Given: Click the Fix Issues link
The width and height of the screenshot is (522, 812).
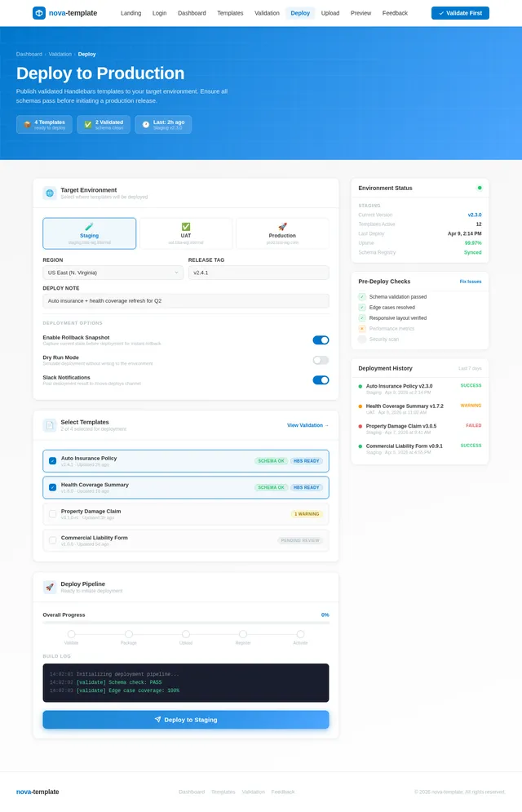Looking at the screenshot, I should 471,282.
